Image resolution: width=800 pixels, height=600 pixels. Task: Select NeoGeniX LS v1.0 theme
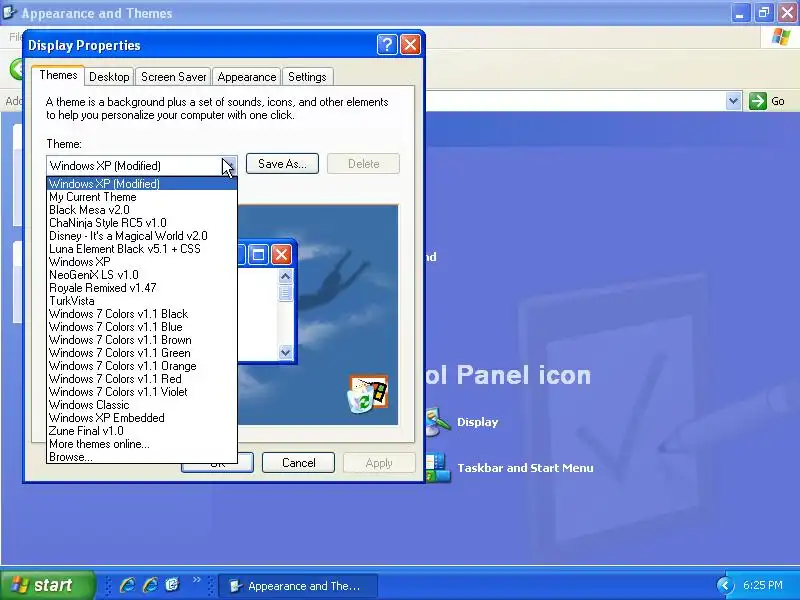pyautogui.click(x=142, y=275)
